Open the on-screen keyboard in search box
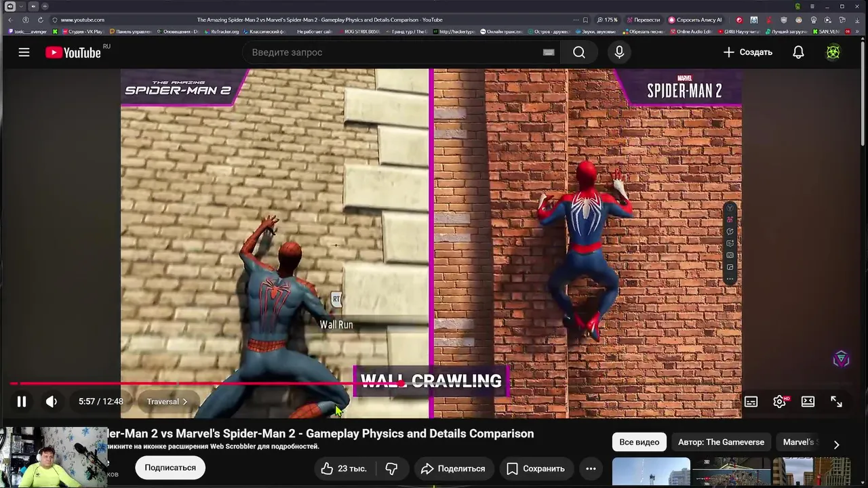This screenshot has width=868, height=488. point(549,52)
